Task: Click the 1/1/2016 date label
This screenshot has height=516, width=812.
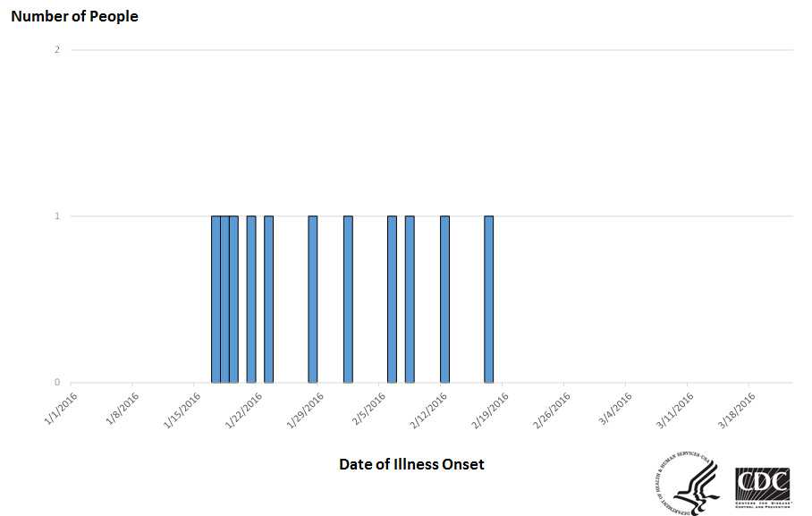Action: (x=60, y=410)
